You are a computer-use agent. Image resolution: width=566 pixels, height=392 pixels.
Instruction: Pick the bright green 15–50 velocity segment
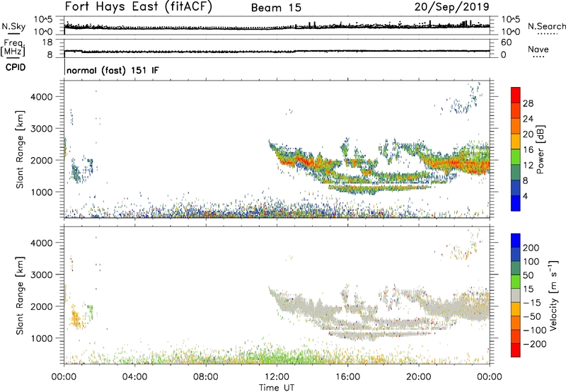coord(516,282)
